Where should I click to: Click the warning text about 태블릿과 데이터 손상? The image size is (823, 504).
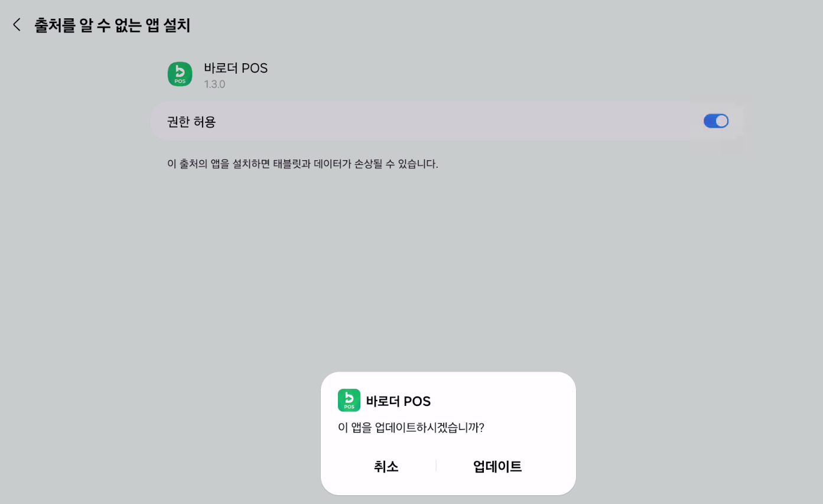tap(302, 164)
